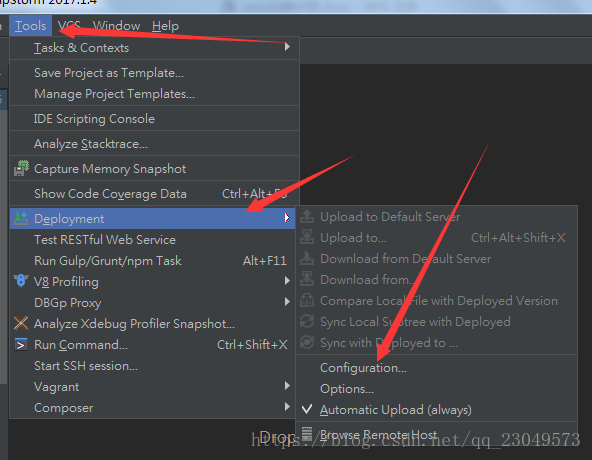Select Upload to Default Server text
Viewport: 592px width, 460px height.
390,217
